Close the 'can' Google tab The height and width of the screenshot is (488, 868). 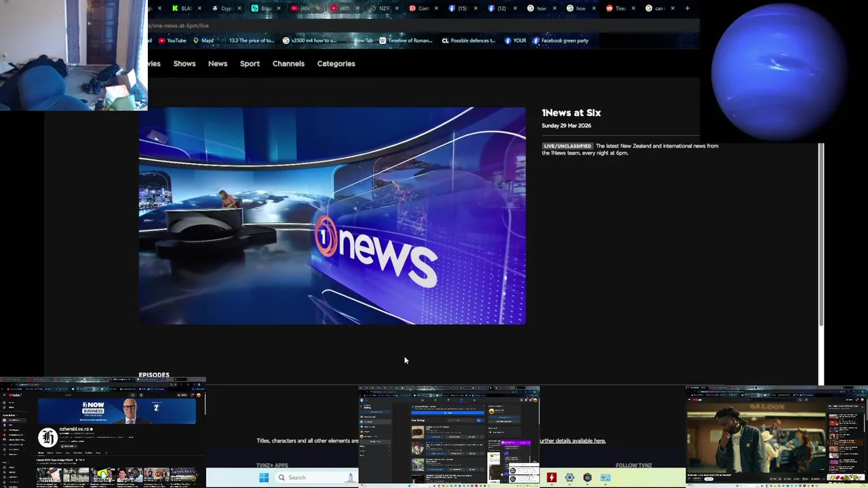click(x=672, y=8)
